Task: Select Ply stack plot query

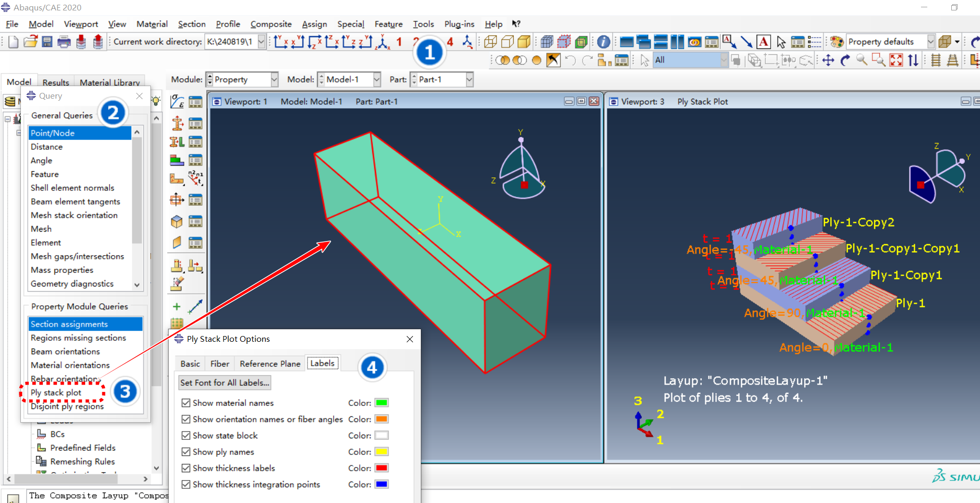Action: pyautogui.click(x=56, y=392)
